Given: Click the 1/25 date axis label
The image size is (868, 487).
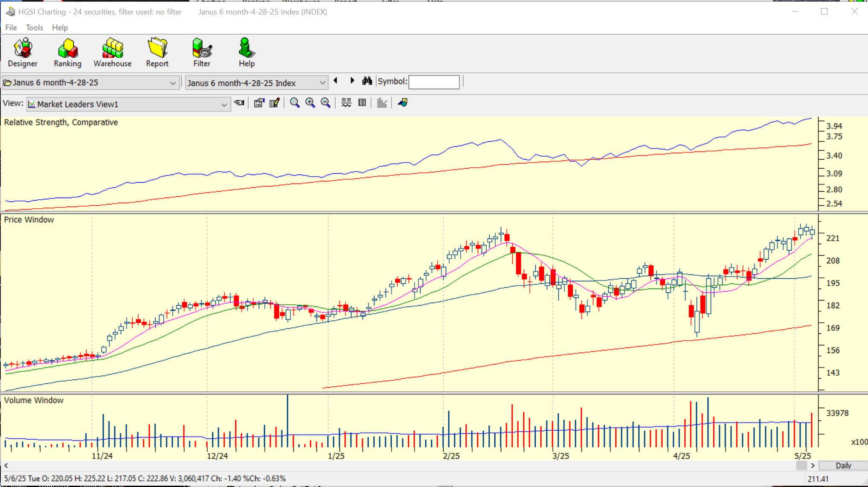Looking at the screenshot, I should (x=336, y=456).
